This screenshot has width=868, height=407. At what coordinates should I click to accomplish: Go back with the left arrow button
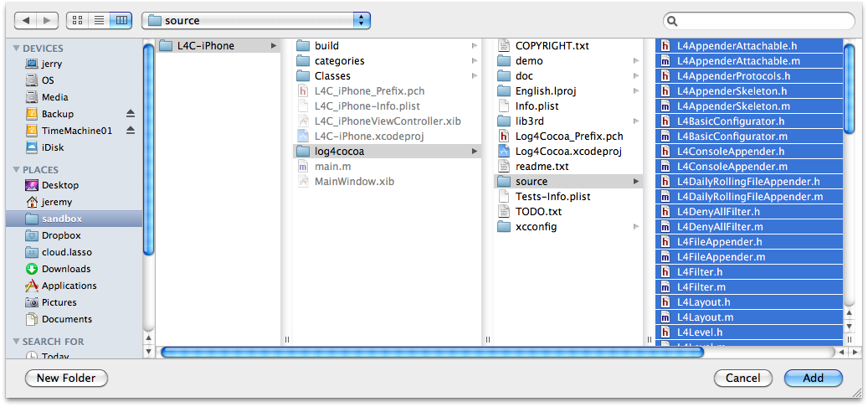pos(25,20)
